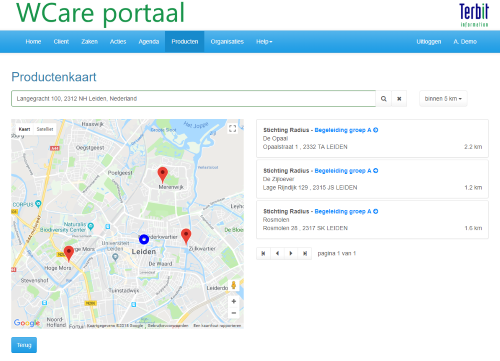Click the Terug button
This screenshot has width=500, height=361.
(x=24, y=345)
